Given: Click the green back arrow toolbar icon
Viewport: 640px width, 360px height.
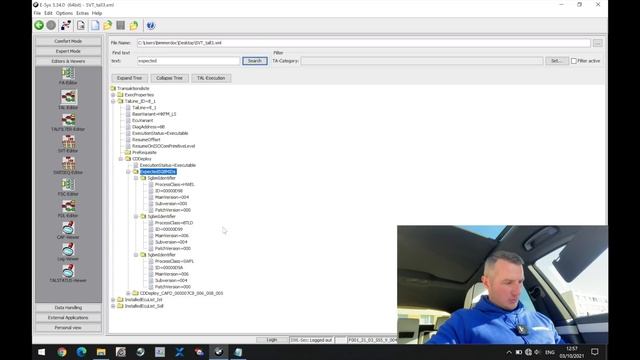Looking at the screenshot, I should coord(39,25).
